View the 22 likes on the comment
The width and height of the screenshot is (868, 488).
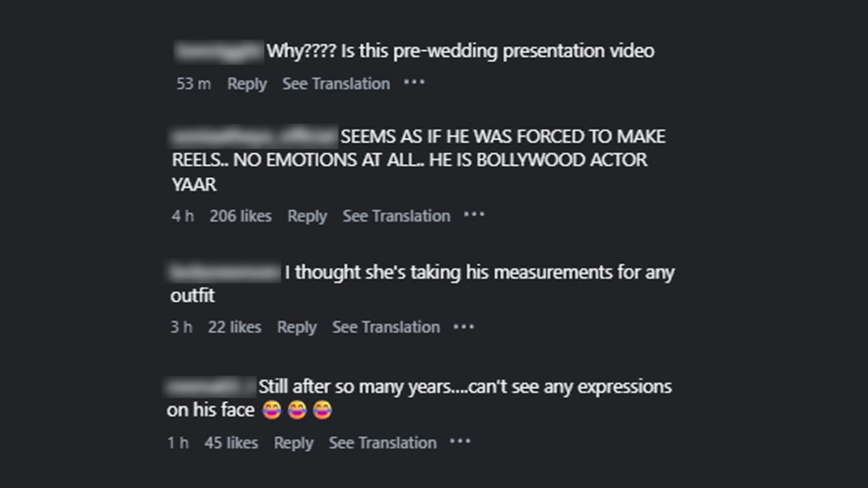234,328
